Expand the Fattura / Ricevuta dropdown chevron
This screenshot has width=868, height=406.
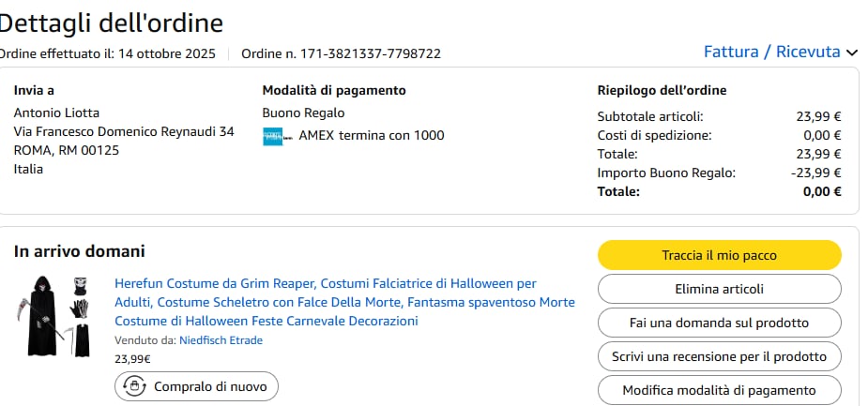coord(852,53)
